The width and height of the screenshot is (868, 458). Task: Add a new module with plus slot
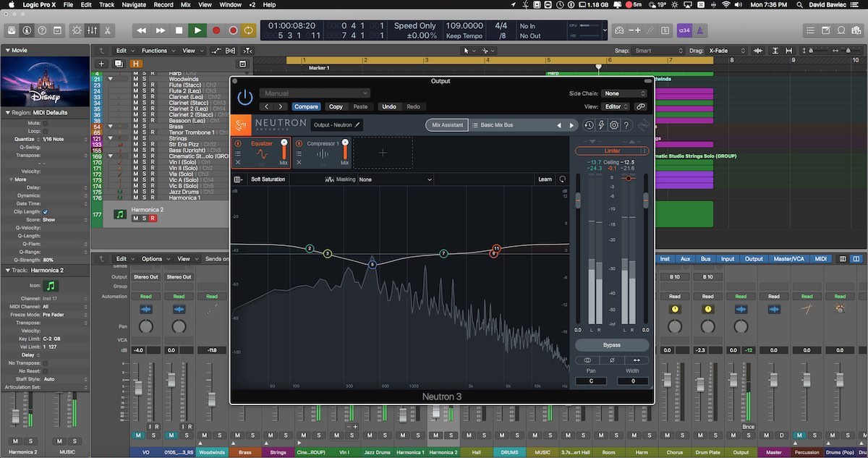(383, 153)
